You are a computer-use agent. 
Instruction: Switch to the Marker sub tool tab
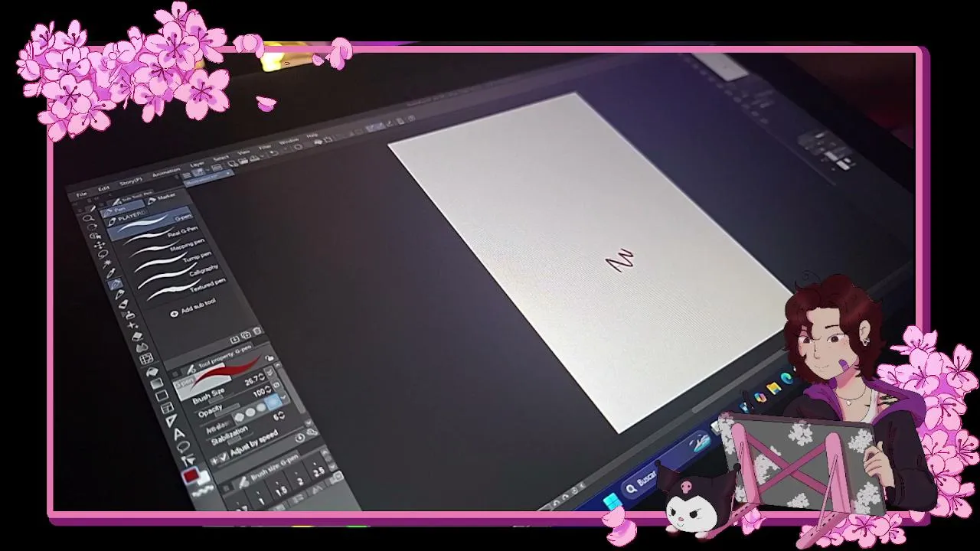pos(163,197)
